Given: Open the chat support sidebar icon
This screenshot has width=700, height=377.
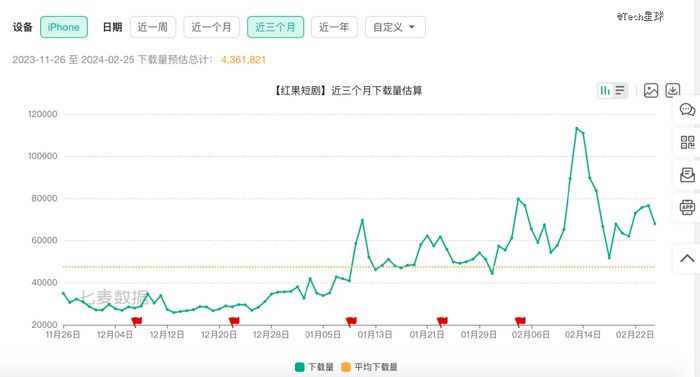Looking at the screenshot, I should pos(687,109).
